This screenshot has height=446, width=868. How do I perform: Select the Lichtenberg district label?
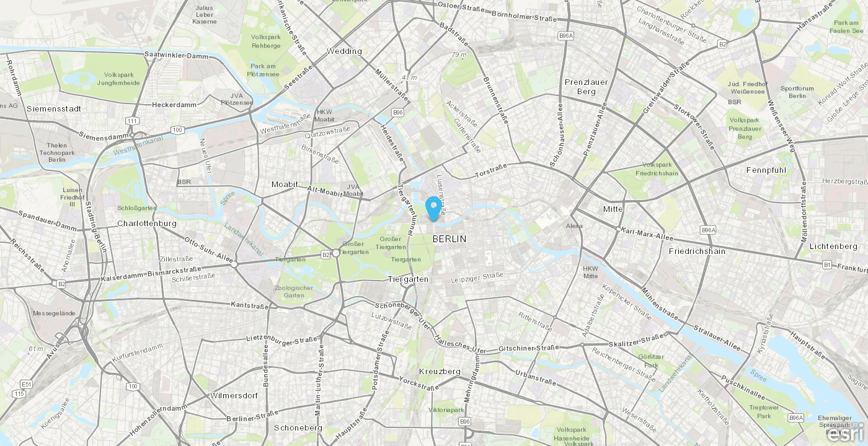pyautogui.click(x=833, y=246)
